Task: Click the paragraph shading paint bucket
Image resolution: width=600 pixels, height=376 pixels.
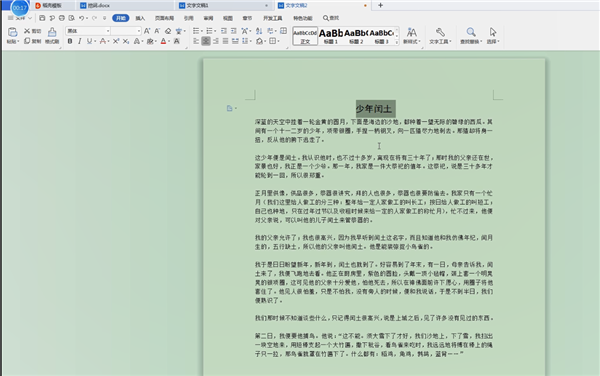Action: pos(259,41)
